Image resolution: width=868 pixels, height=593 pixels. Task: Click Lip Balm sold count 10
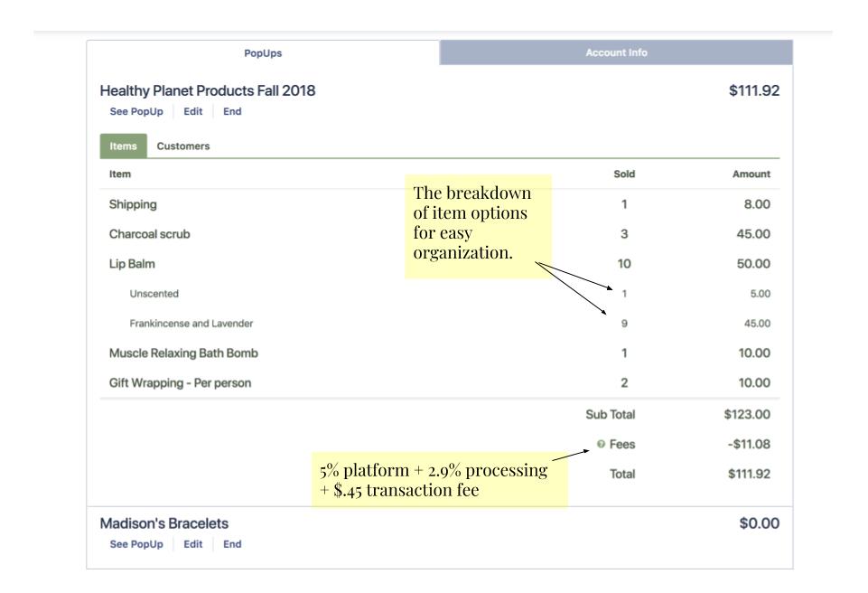624,264
